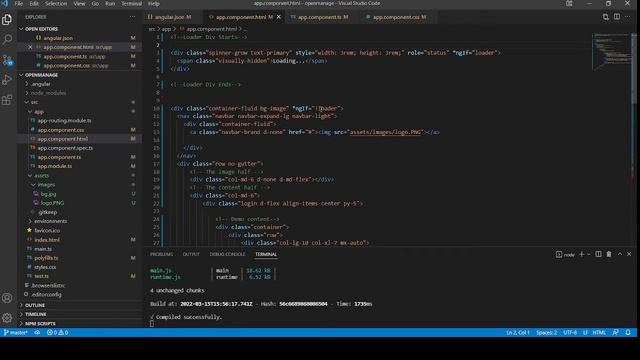Open the Extensions view icon
Screen dimensions: 640x360
tap(7, 100)
